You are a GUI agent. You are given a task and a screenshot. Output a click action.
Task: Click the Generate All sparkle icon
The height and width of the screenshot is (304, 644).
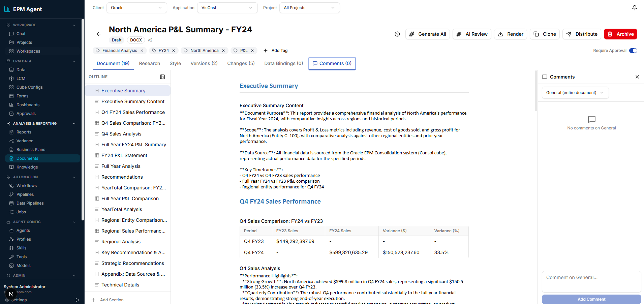point(412,34)
